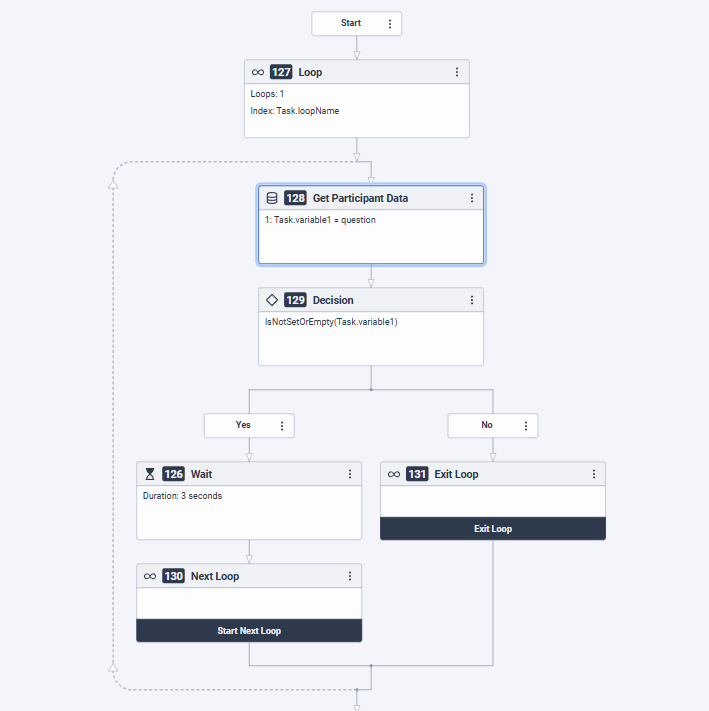Open Exit Loop node's three-dot menu

594,474
